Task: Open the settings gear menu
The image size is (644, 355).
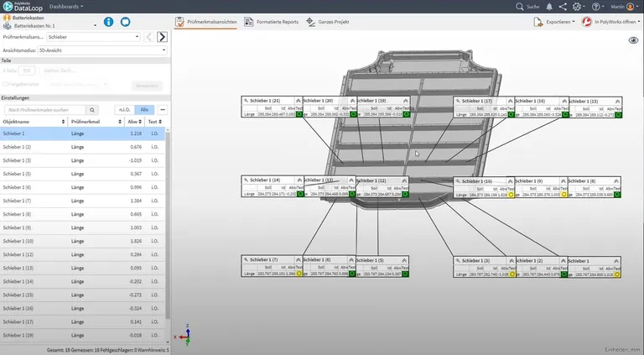Action: click(579, 7)
